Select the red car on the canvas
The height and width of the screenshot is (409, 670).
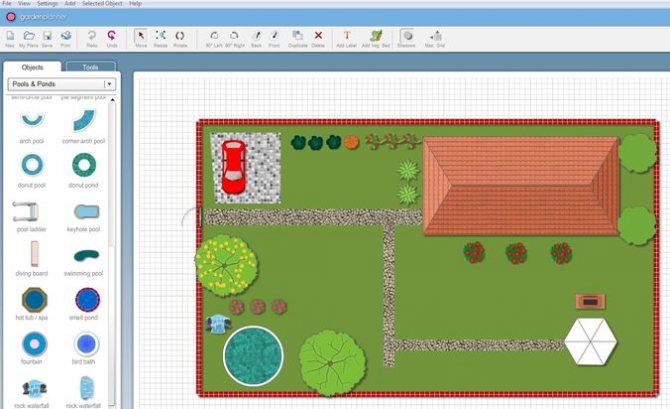click(232, 165)
